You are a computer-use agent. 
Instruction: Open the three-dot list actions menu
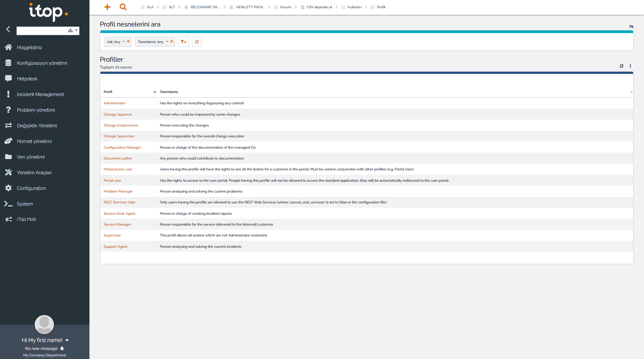tap(630, 66)
